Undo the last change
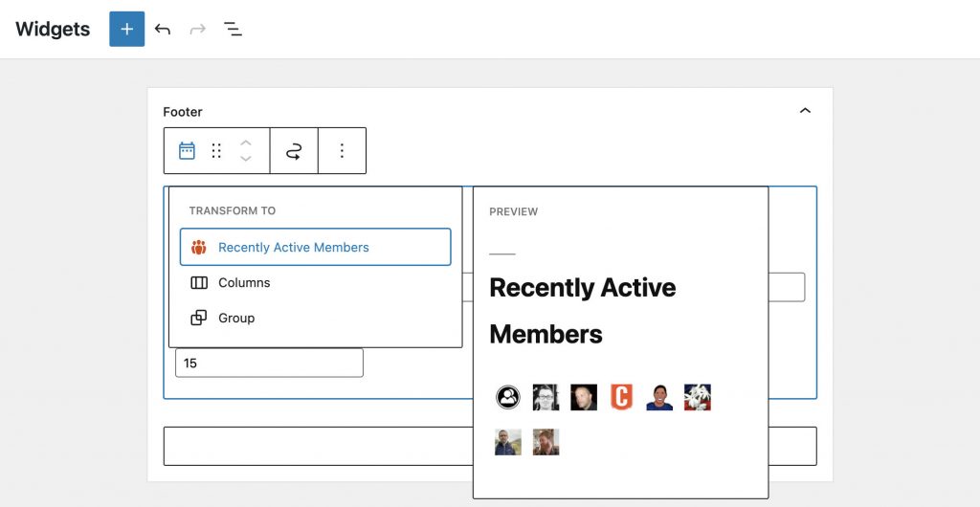Screen dimensions: 980x507 [163, 29]
